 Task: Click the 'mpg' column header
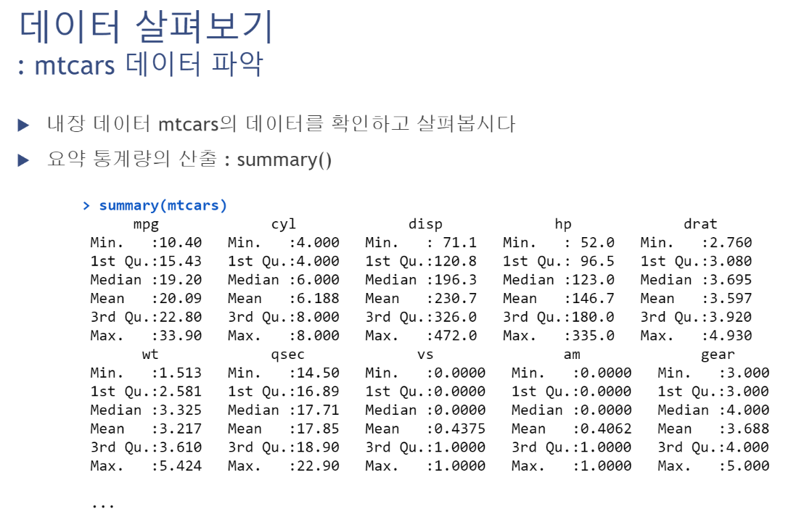tap(146, 225)
